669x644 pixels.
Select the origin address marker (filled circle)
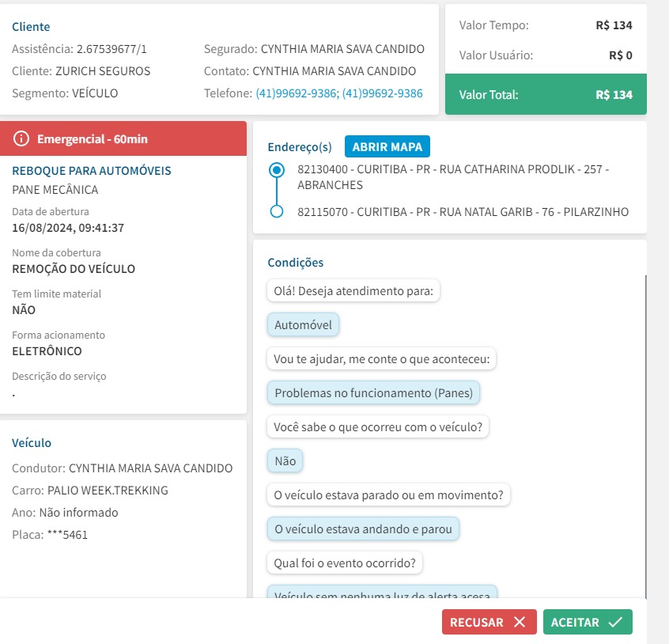(x=277, y=170)
